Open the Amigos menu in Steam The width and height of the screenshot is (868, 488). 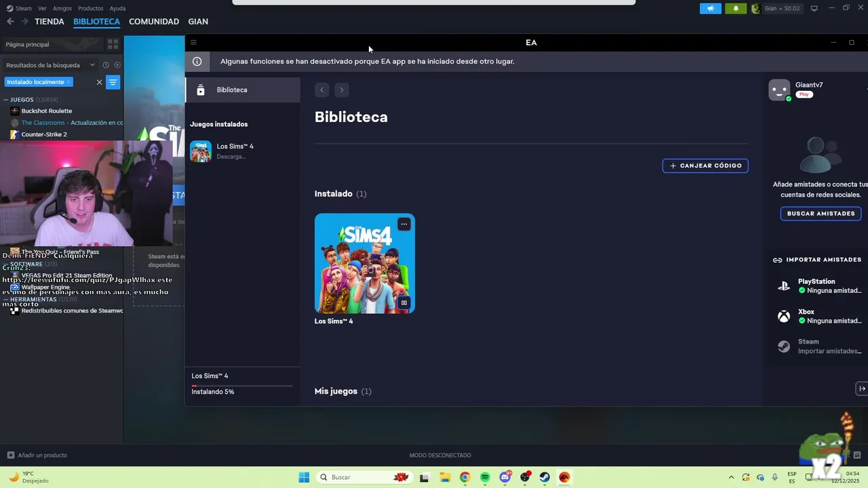click(x=62, y=8)
